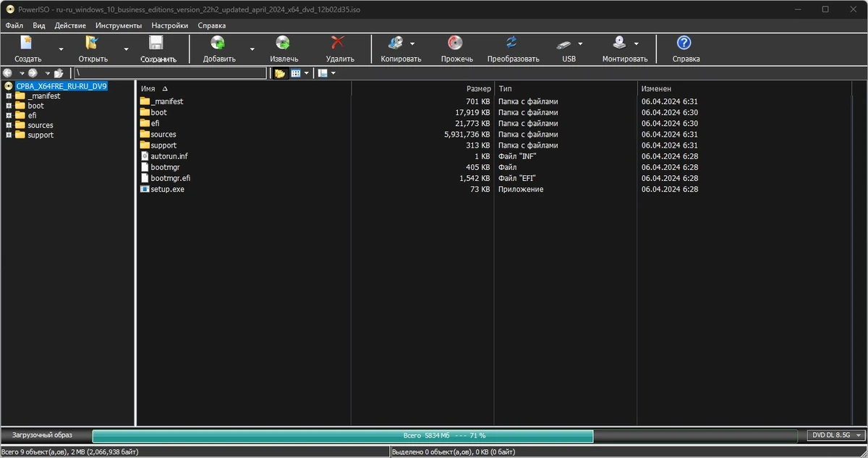Click the Forward navigation arrow icon
868x458 pixels.
(33, 73)
